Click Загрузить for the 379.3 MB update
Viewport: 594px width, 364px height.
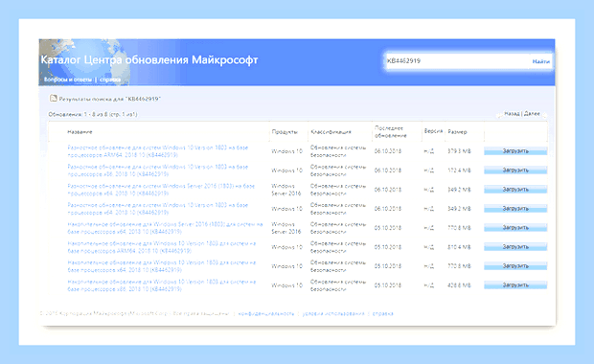[515, 151]
